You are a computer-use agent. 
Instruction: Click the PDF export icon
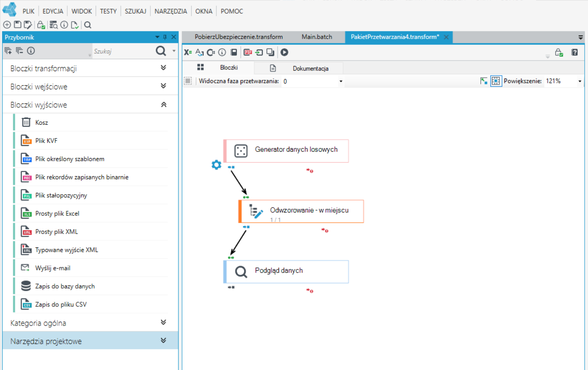click(x=248, y=52)
